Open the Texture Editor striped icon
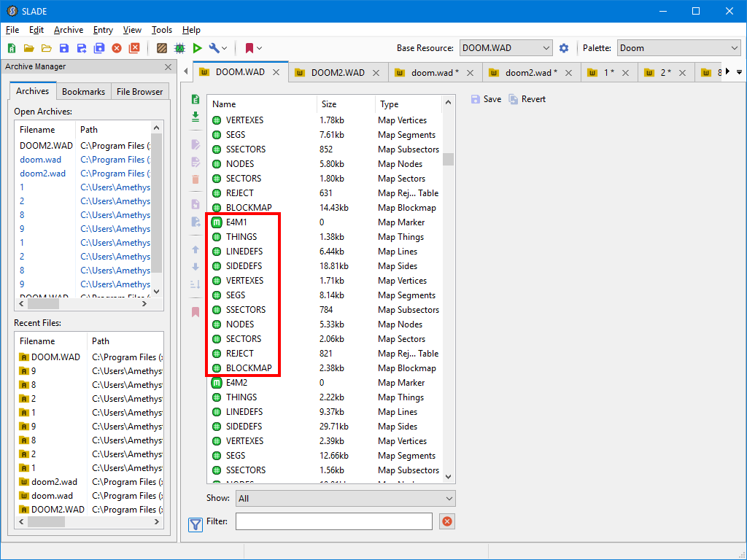The image size is (747, 560). [162, 48]
